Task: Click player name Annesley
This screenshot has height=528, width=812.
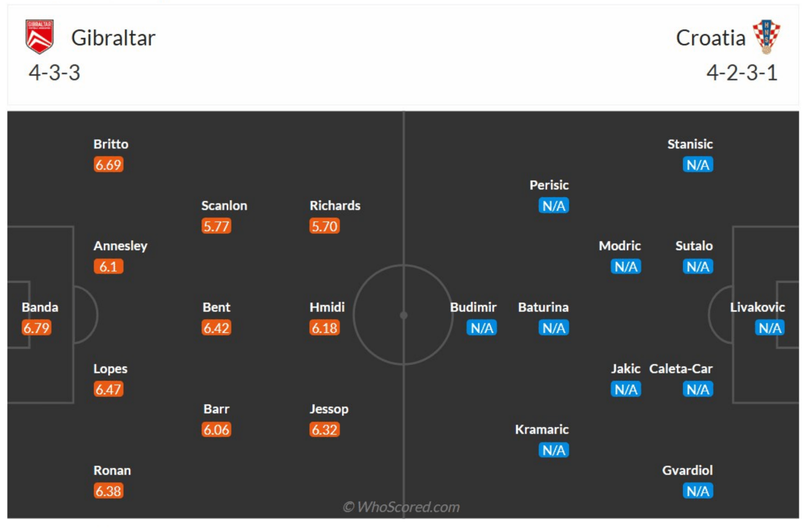Action: 121,246
